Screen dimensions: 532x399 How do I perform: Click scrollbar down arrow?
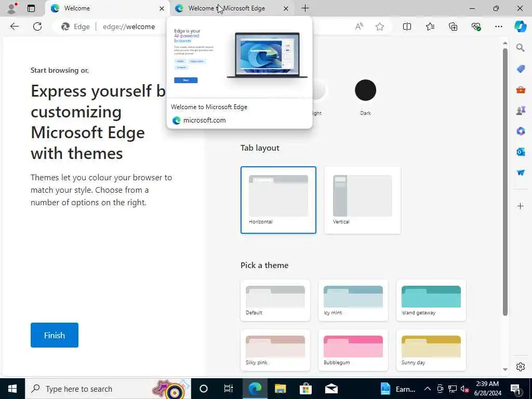505,369
